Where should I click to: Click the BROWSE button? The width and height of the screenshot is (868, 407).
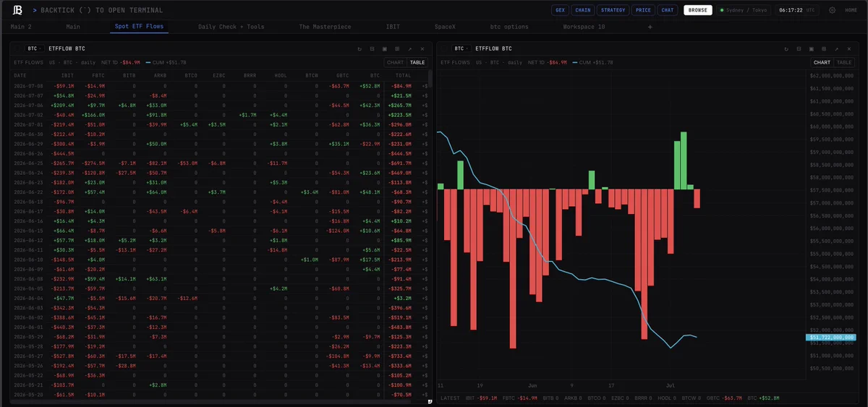point(698,10)
